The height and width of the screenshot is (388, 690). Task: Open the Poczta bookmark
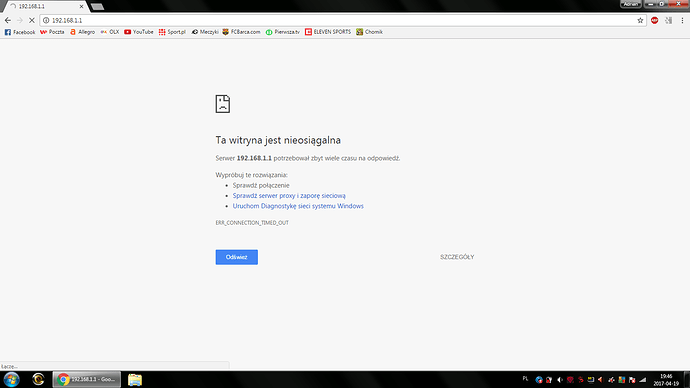coord(52,32)
